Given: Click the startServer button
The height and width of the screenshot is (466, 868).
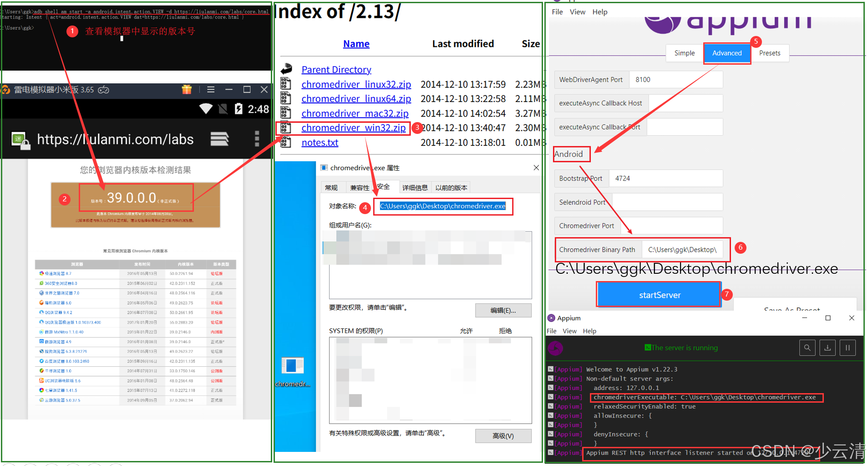Looking at the screenshot, I should (660, 295).
